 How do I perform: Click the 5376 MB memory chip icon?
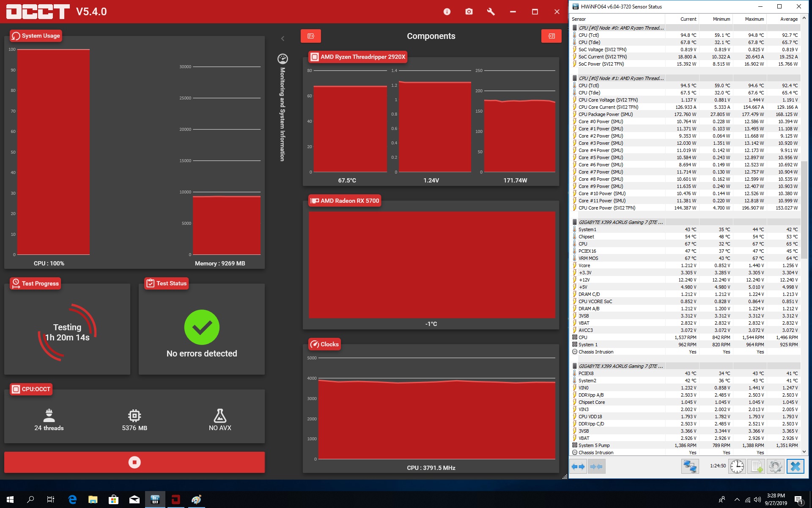point(134,415)
